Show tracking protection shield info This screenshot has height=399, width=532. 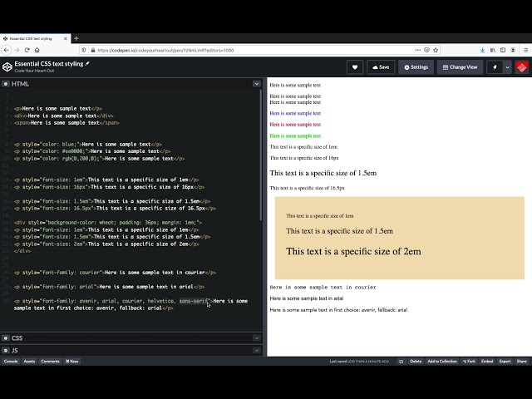click(84, 50)
